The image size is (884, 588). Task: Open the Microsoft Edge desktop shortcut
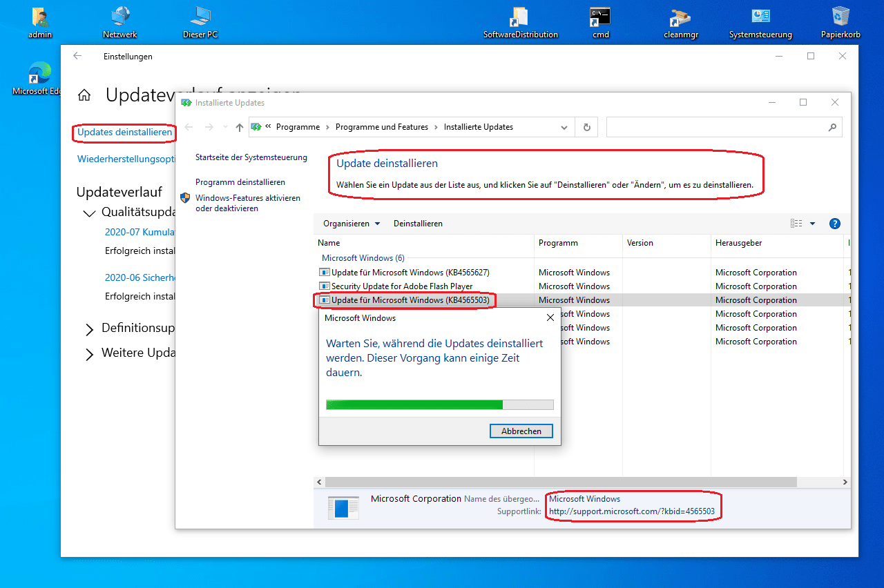39,79
